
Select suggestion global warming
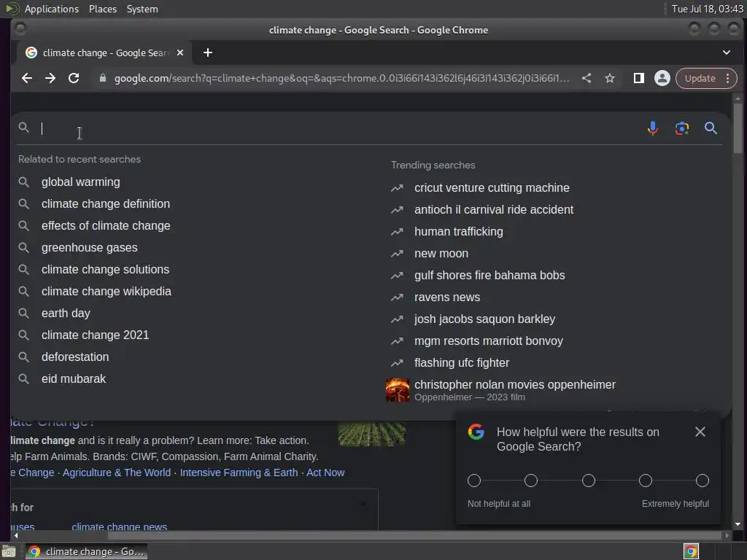(x=80, y=182)
